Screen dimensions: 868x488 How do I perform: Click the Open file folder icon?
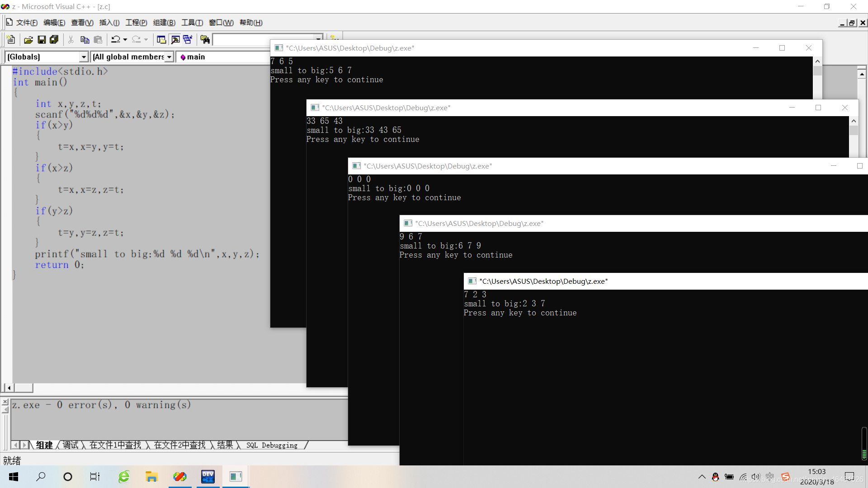pyautogui.click(x=28, y=40)
